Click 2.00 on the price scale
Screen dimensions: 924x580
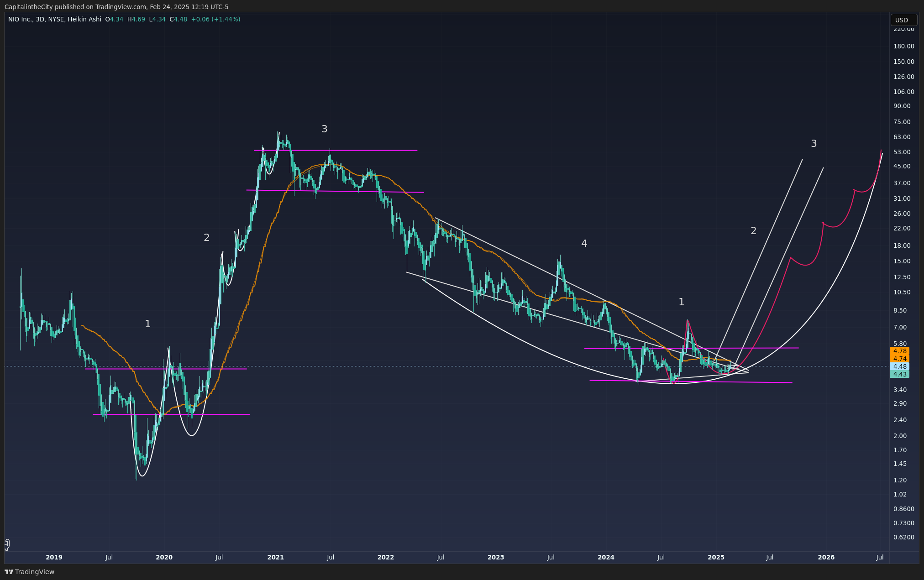pyautogui.click(x=900, y=436)
